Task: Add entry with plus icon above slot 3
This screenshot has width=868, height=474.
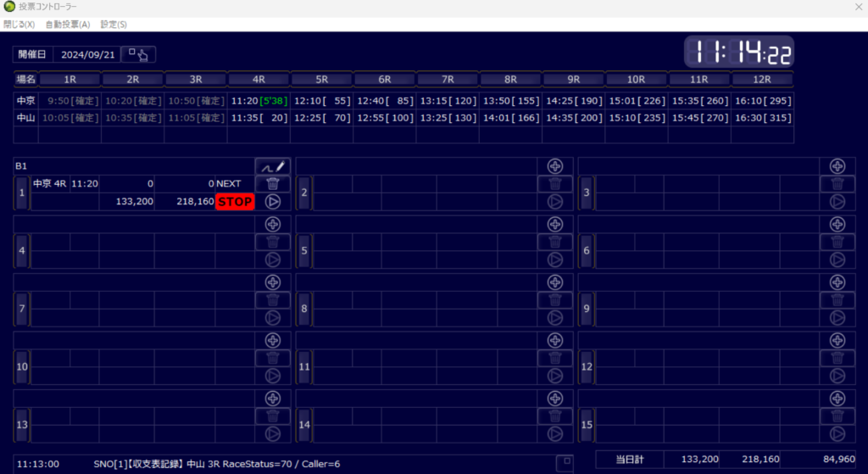Action: [x=837, y=166]
